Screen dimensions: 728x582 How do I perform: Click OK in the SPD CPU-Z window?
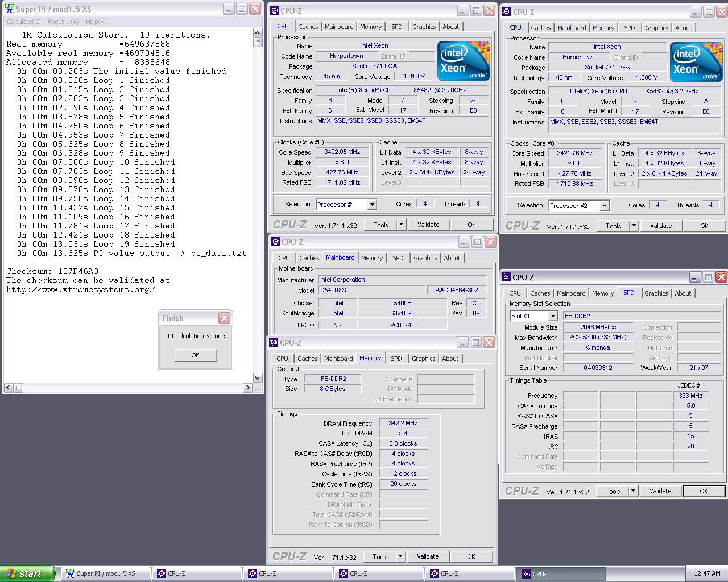(704, 491)
